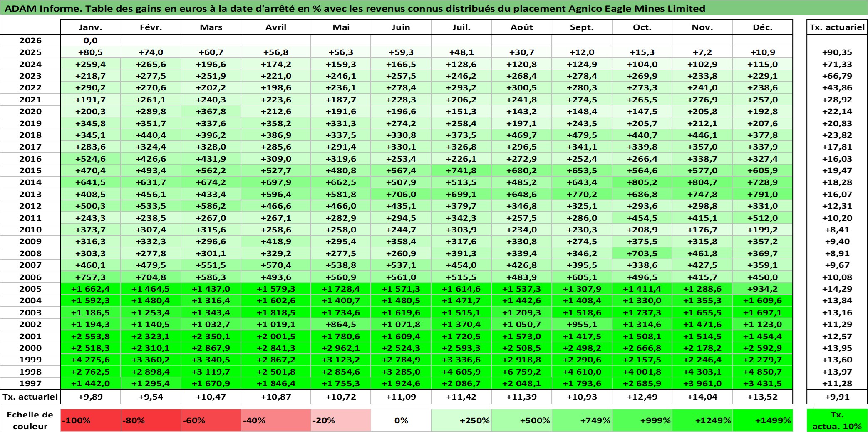Viewport: 868px width, 432px height.
Task: Click the 'Tx. actuariel' bottom row label
Action: tap(30, 397)
